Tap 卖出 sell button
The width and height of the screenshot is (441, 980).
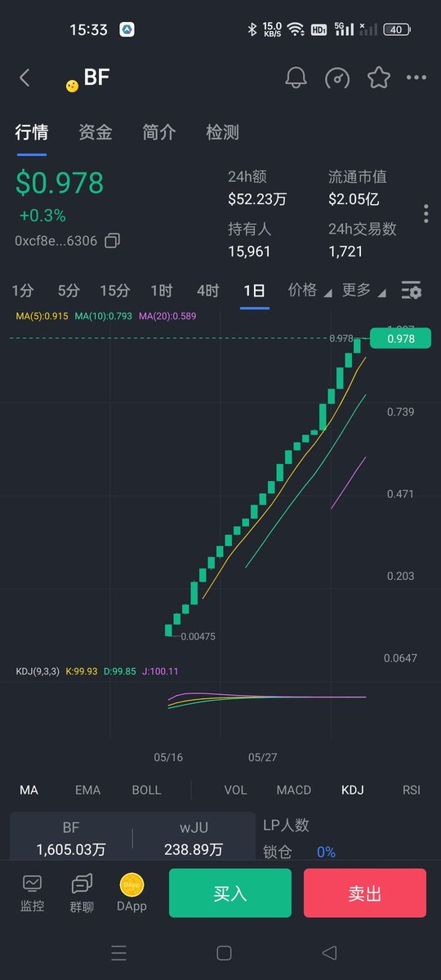[365, 893]
